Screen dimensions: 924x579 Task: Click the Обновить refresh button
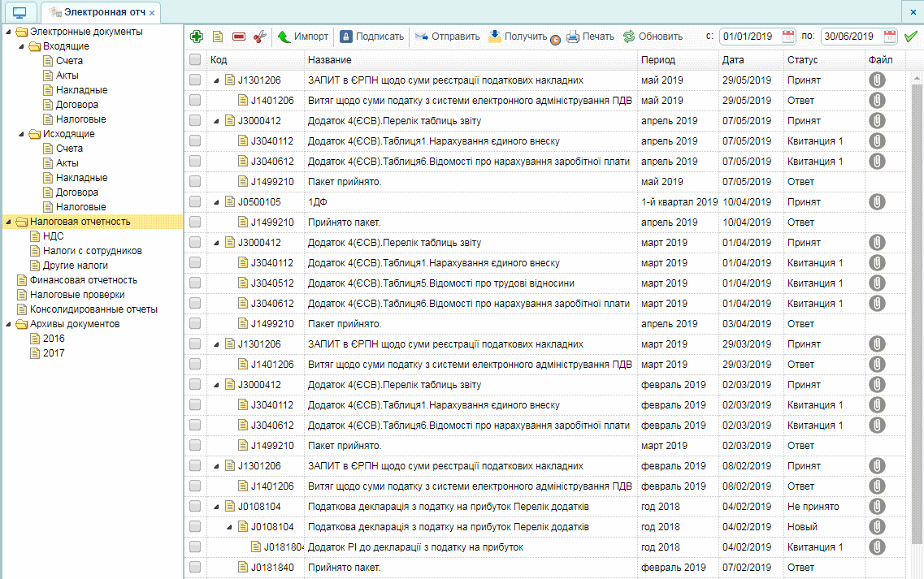(653, 37)
